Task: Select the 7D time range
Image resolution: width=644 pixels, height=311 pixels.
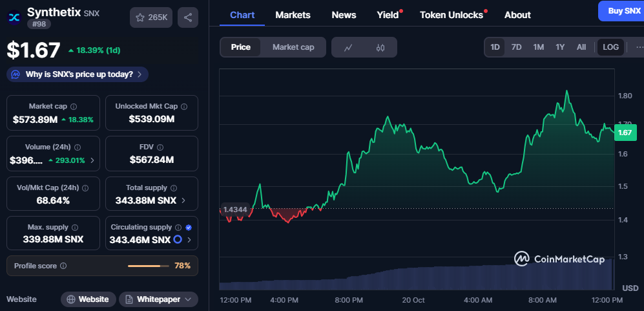Action: (x=516, y=47)
